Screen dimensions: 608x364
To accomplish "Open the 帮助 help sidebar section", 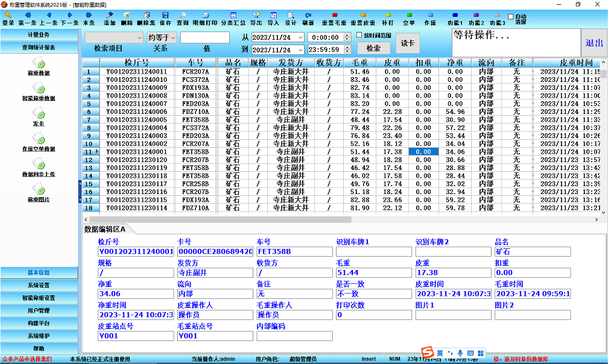I will click(x=39, y=348).
